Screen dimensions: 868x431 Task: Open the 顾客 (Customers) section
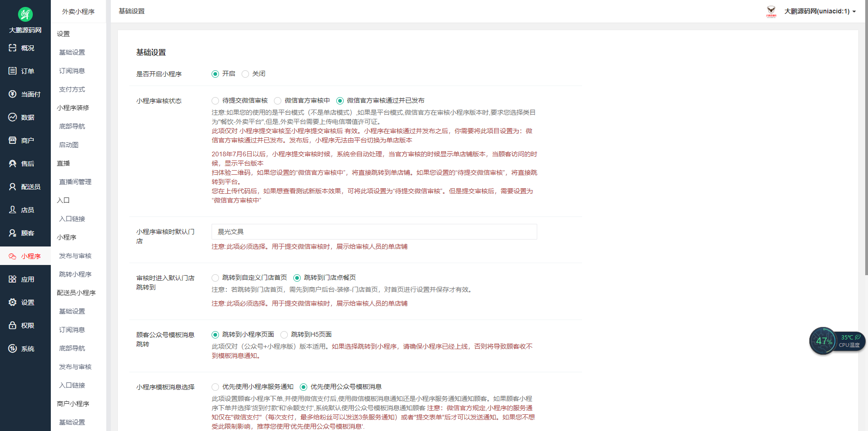point(25,233)
